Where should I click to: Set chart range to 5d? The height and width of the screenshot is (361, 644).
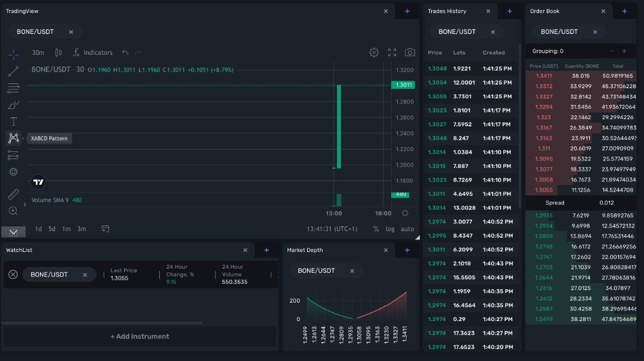52,229
